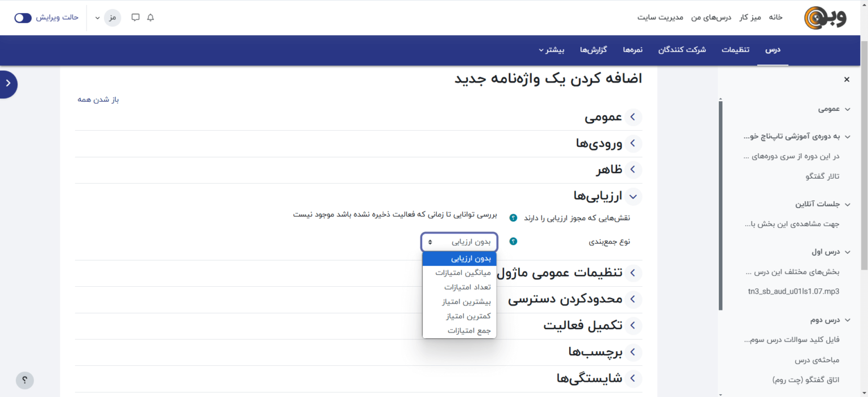This screenshot has width=868, height=397.
Task: Switch to the نمره‌ها tab
Action: [x=632, y=50]
